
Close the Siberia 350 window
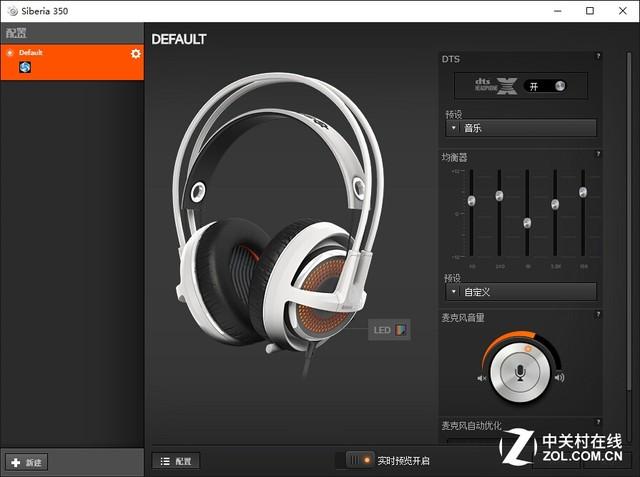point(622,11)
